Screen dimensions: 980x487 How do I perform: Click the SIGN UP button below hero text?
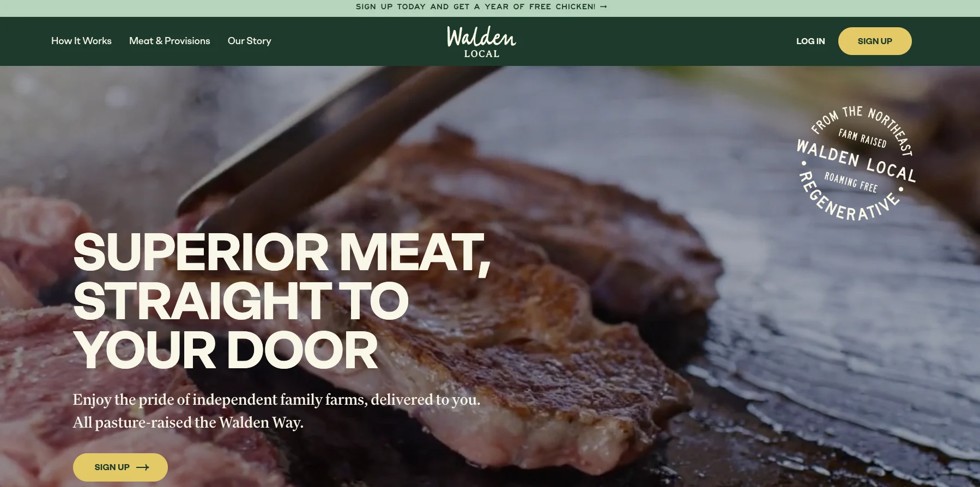(x=120, y=467)
